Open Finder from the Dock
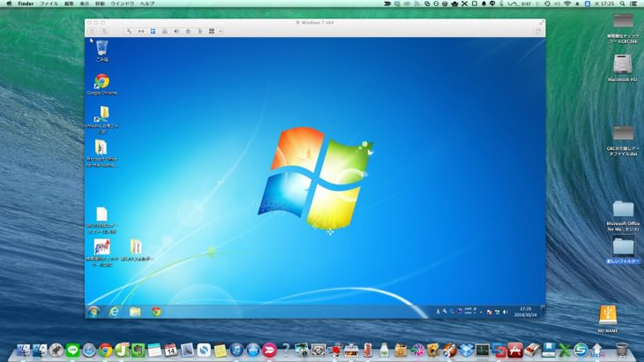Viewport: 644px width, 362px height. point(23,351)
